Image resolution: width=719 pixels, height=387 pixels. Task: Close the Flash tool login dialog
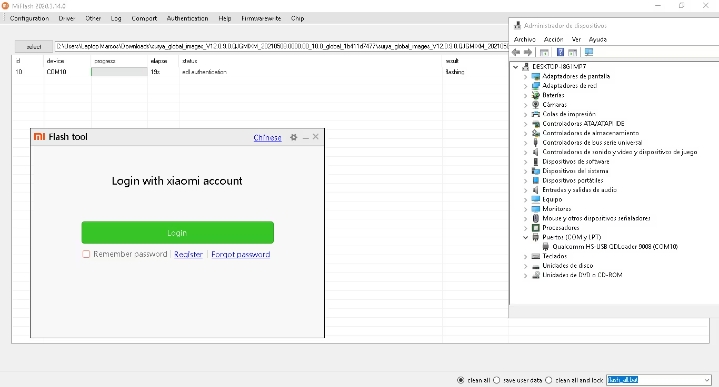(315, 137)
